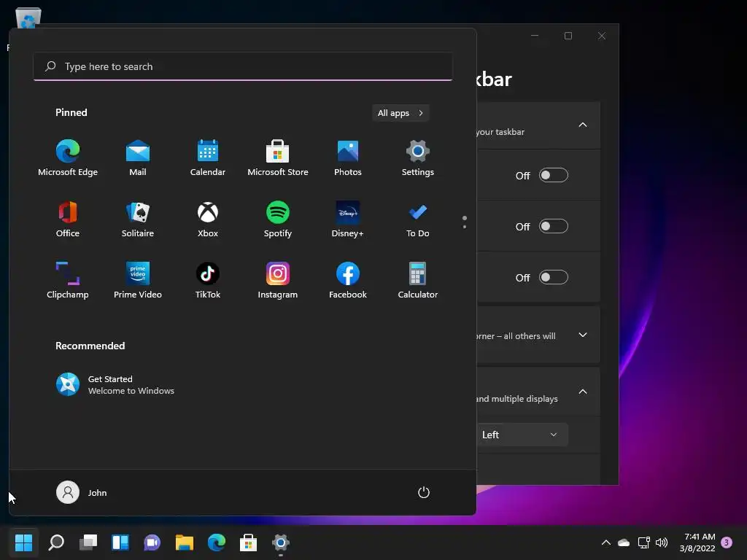This screenshot has height=560, width=747.
Task: Open Spotify from pinned apps
Action: [x=278, y=219]
